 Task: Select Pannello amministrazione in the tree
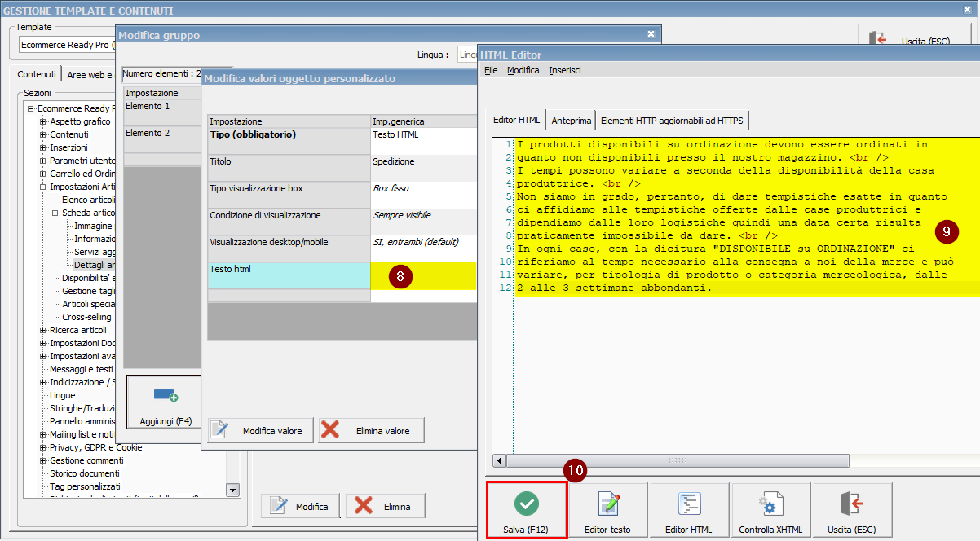(83, 421)
